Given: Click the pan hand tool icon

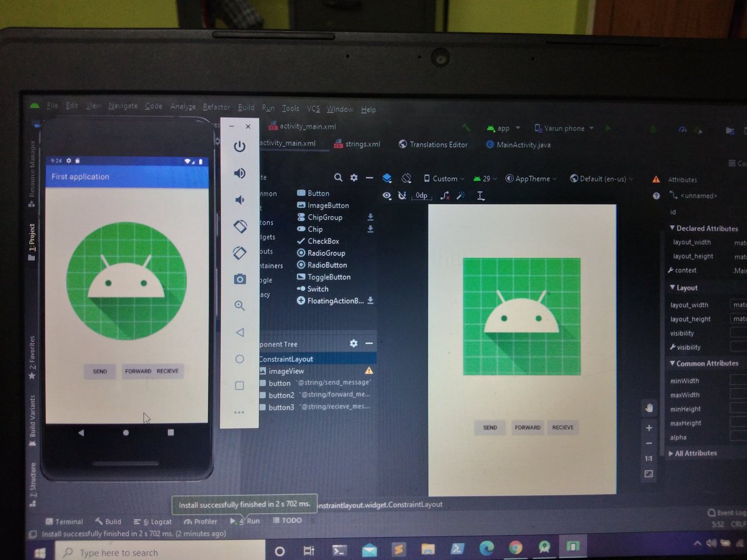Looking at the screenshot, I should (649, 408).
